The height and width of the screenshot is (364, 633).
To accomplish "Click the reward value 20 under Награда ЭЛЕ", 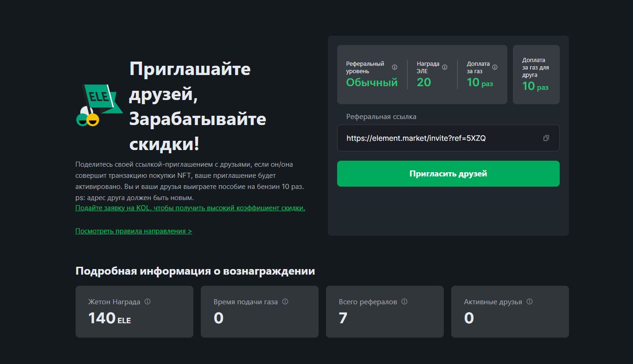I will click(424, 82).
